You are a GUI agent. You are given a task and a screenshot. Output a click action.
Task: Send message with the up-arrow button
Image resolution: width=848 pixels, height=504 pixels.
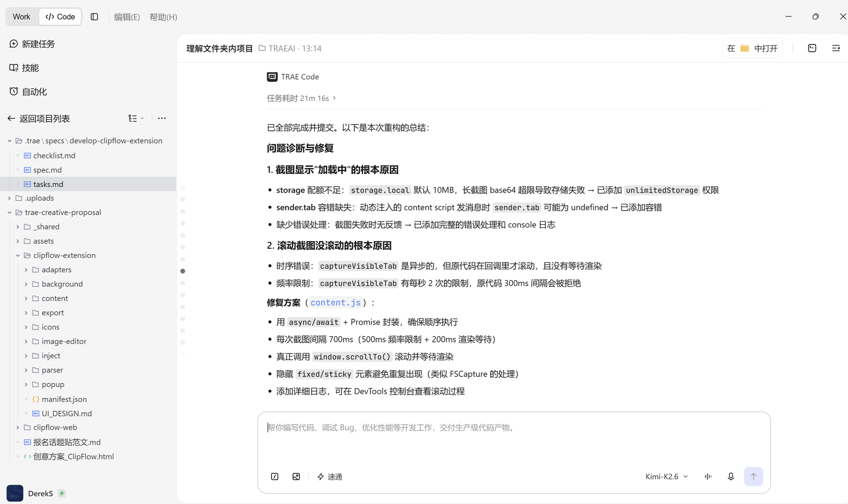[753, 477]
